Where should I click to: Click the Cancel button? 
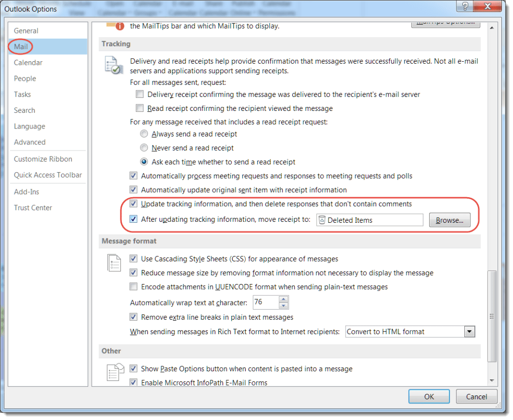coord(476,396)
